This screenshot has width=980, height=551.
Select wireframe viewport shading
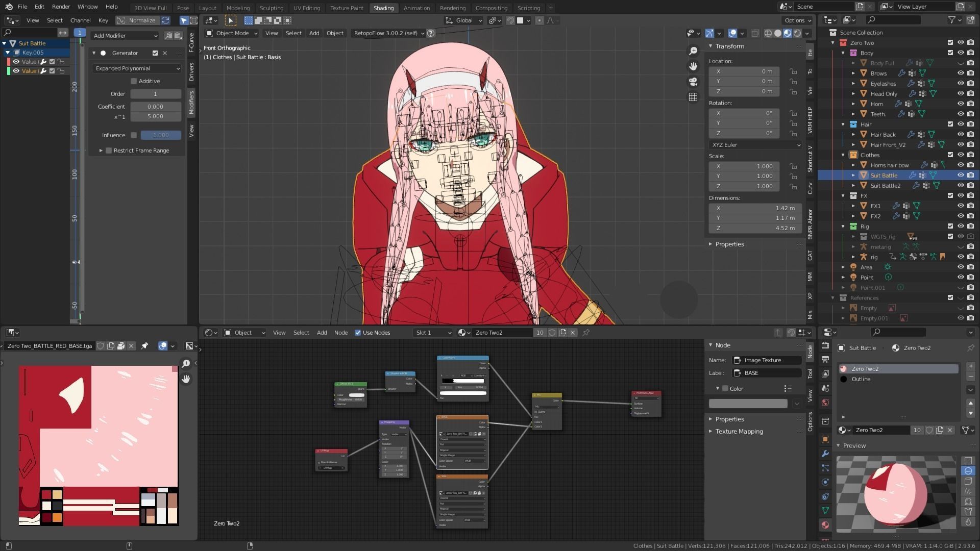(768, 33)
